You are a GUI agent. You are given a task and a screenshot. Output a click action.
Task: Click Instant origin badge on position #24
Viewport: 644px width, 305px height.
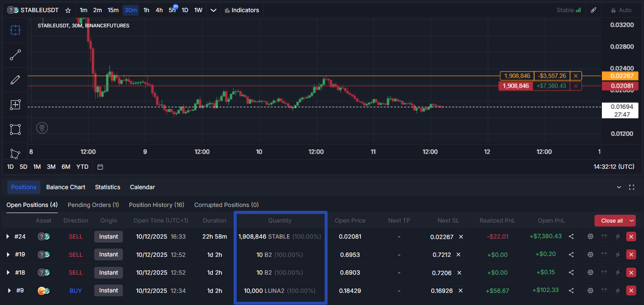(109, 236)
